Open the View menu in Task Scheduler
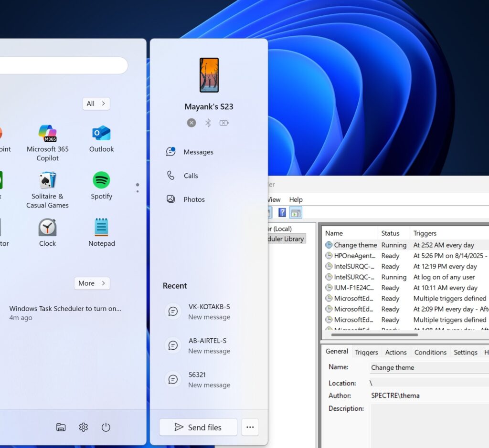 (274, 199)
